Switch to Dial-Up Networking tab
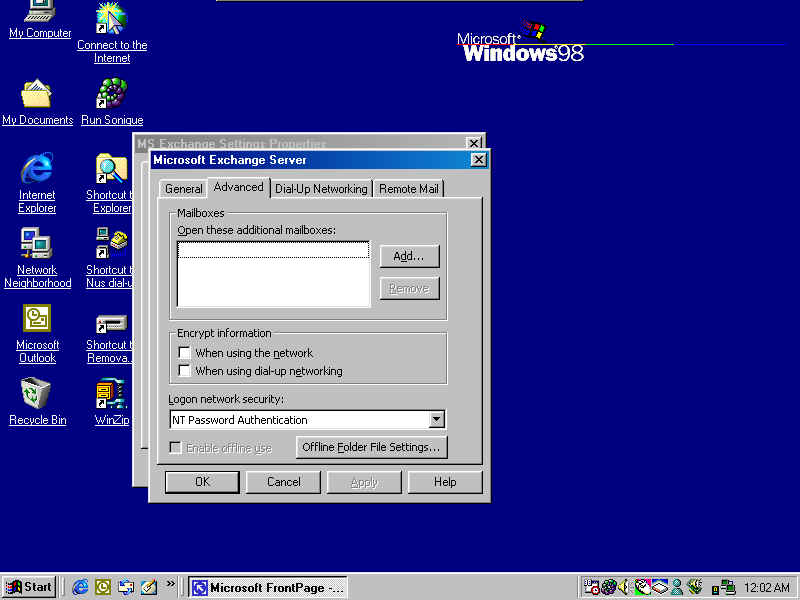This screenshot has height=600, width=800. coord(321,189)
